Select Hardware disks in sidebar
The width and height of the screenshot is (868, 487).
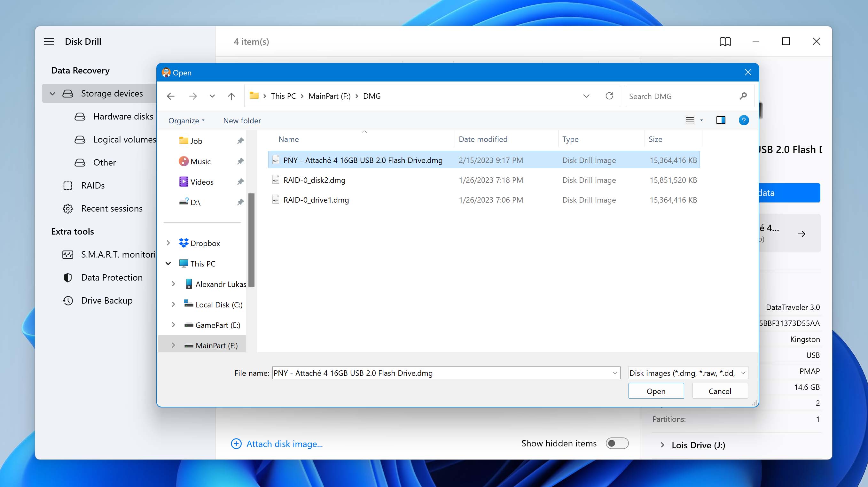coord(123,117)
